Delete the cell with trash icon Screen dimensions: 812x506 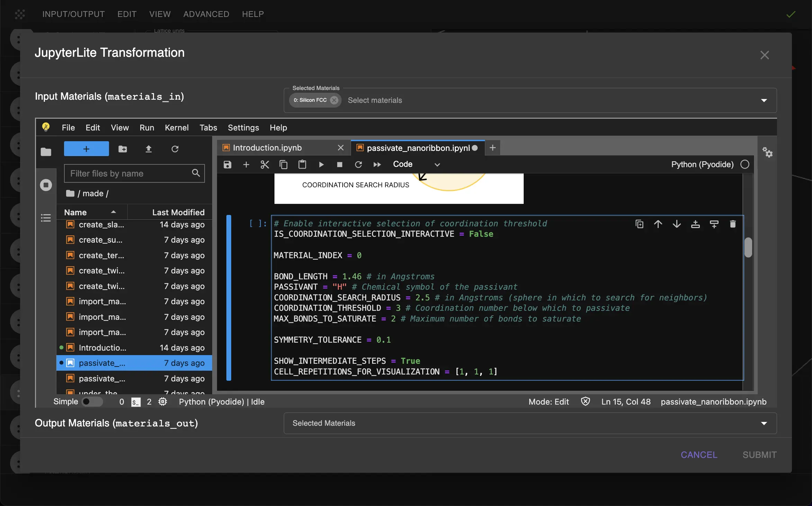732,224
